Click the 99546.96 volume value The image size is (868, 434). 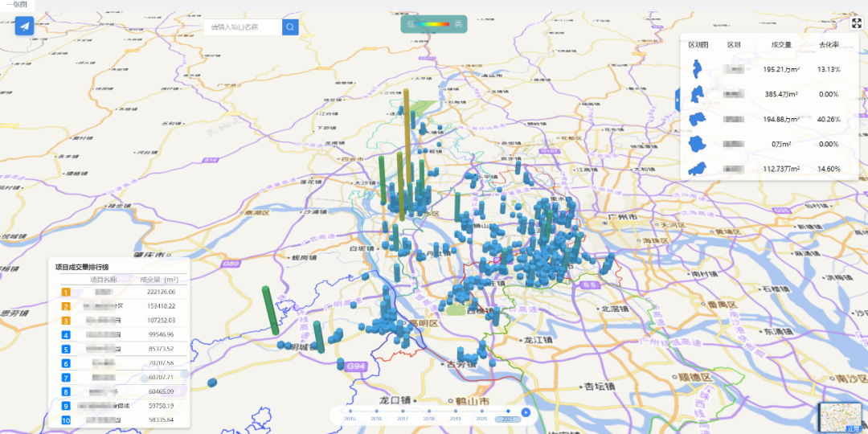[x=161, y=335]
